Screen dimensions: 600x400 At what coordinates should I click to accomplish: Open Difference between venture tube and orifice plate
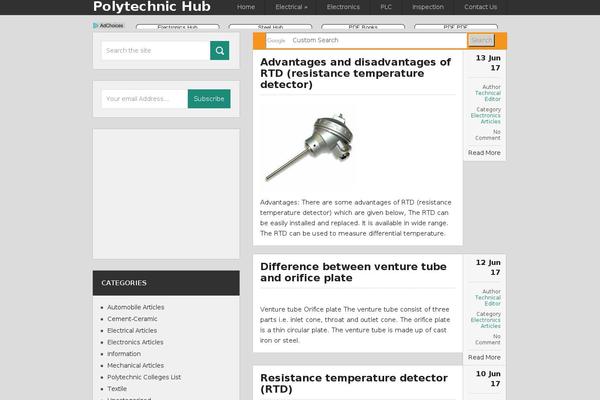353,272
